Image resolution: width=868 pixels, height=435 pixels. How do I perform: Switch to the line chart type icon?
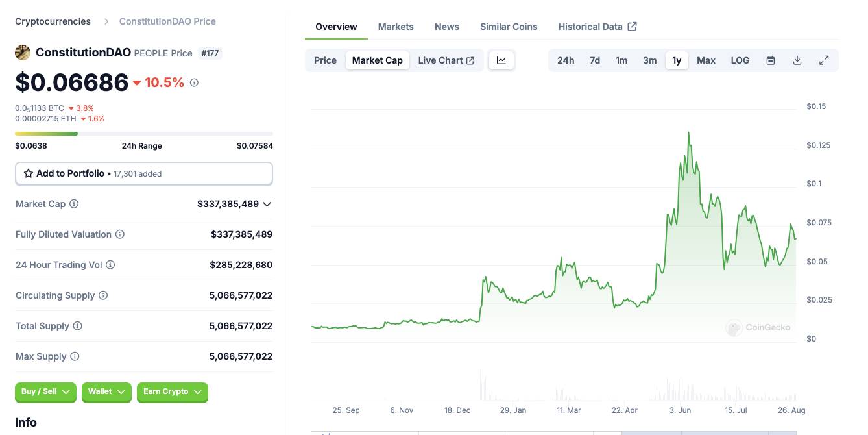click(x=501, y=60)
